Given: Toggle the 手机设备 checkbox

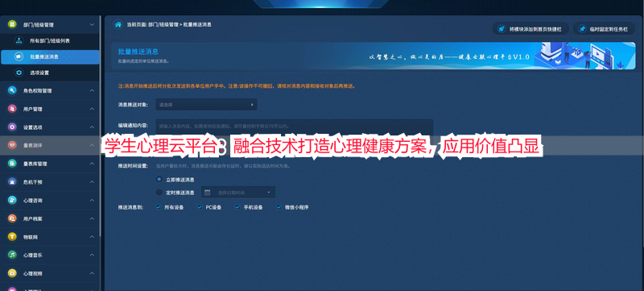Looking at the screenshot, I should click(x=237, y=207).
